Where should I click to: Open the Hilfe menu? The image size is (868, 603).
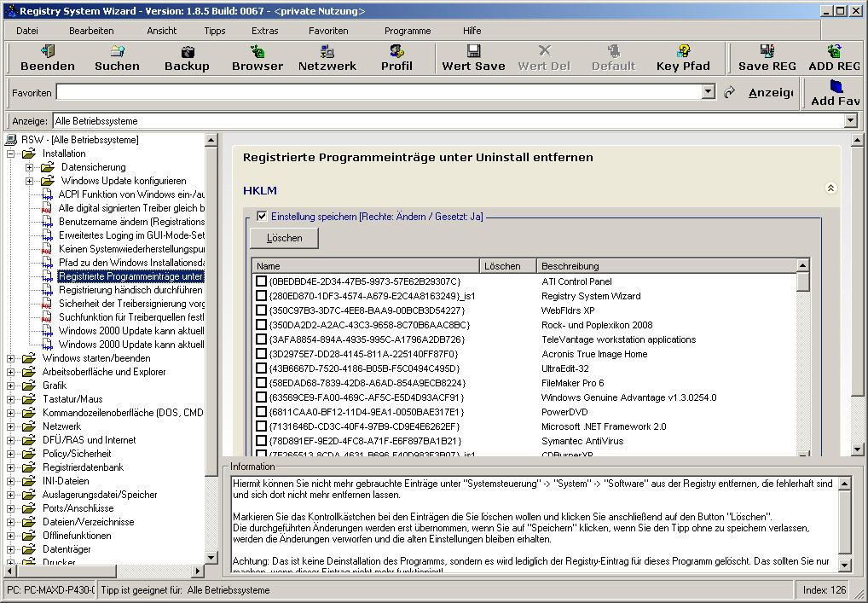click(472, 31)
